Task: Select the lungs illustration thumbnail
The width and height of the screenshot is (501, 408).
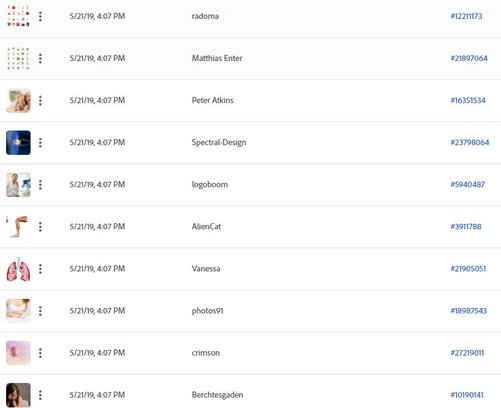Action: 18,269
